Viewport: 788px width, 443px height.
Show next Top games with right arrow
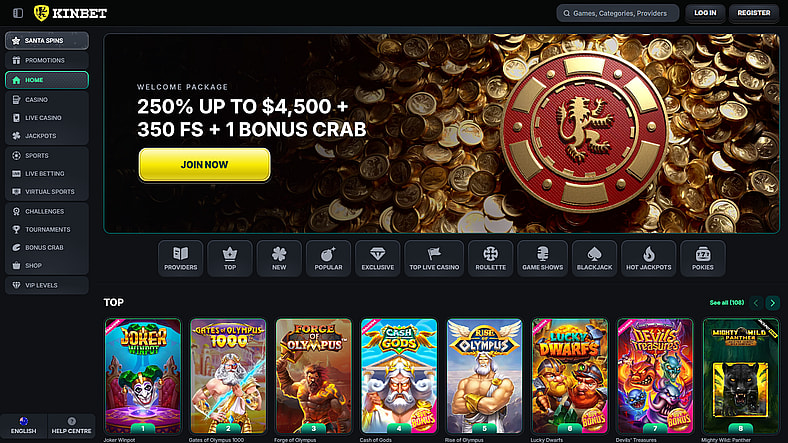pos(772,303)
